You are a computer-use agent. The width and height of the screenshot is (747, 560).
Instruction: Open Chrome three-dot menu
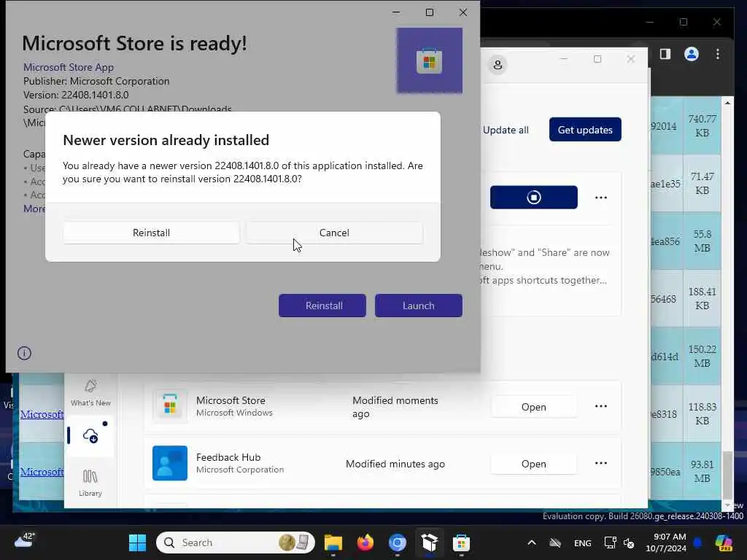point(718,54)
